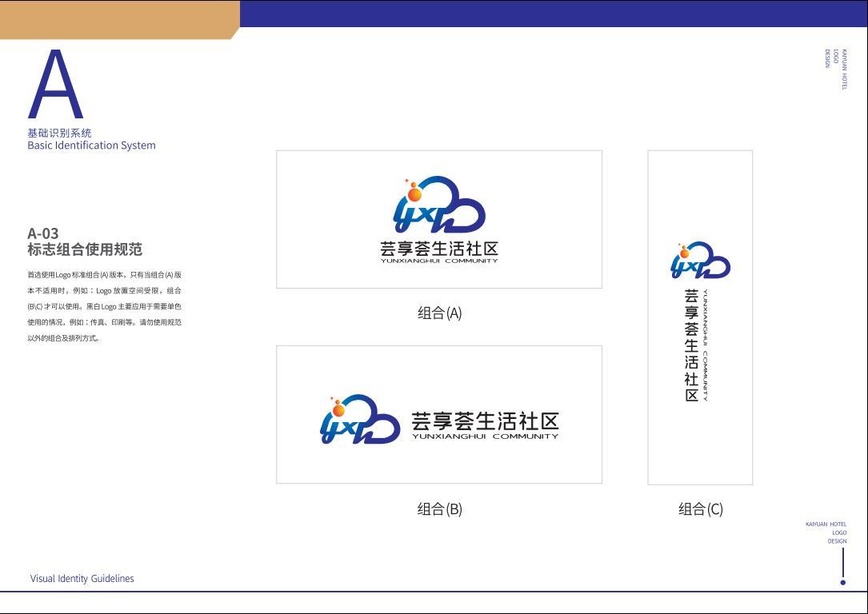Click the '组合(A)' caption
868x614 pixels.
[x=439, y=313]
